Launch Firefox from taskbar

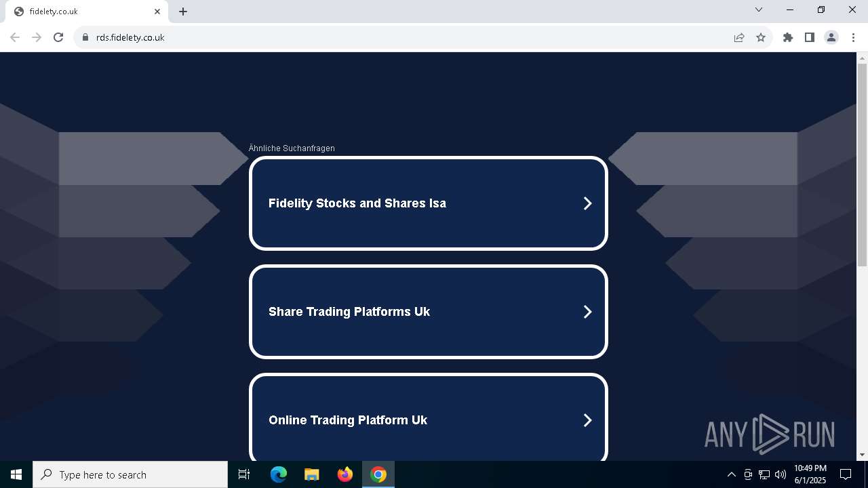pyautogui.click(x=345, y=474)
